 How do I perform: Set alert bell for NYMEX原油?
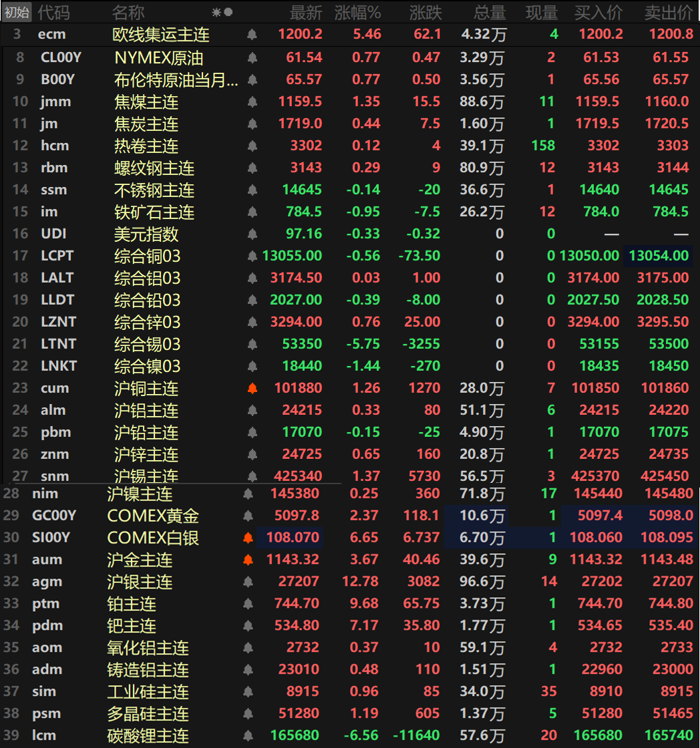252,57
